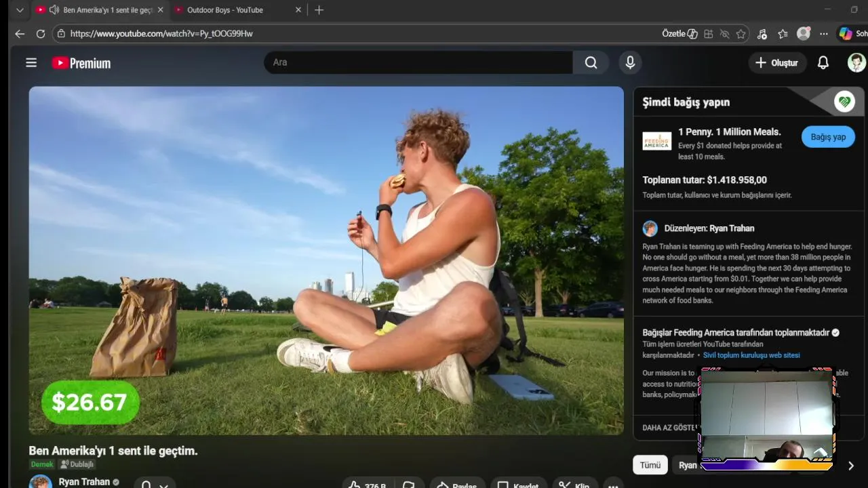Open YouTube notifications bell
The image size is (868, 488).
coord(823,62)
